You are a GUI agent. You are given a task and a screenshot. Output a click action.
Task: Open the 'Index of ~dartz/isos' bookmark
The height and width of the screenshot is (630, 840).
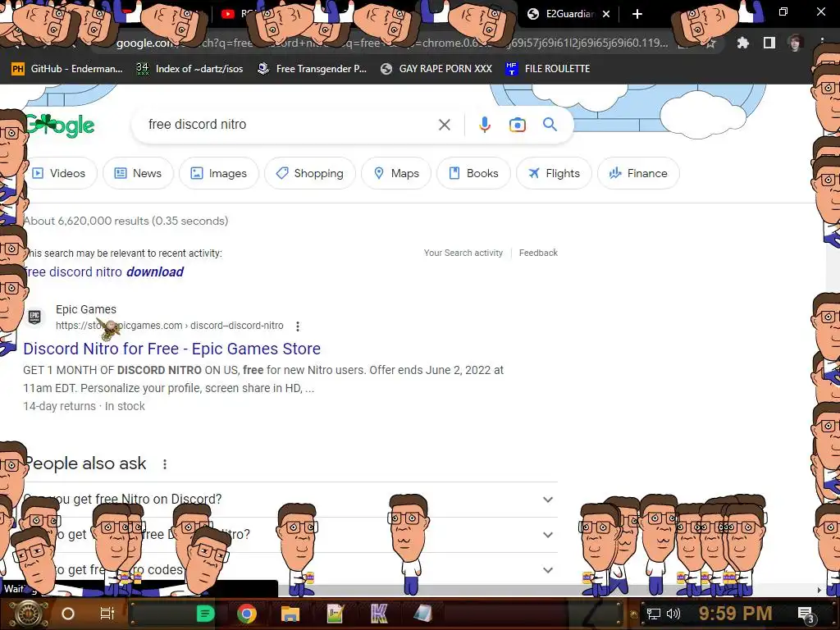tap(189, 69)
